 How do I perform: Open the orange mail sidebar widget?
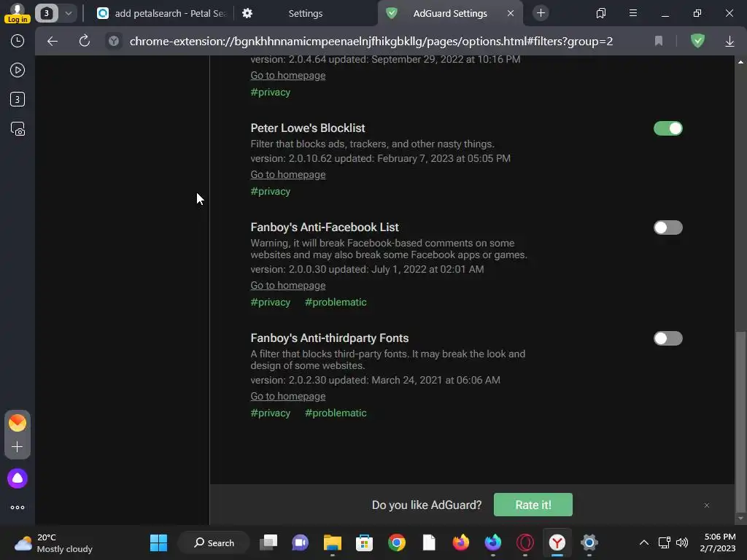tap(18, 423)
